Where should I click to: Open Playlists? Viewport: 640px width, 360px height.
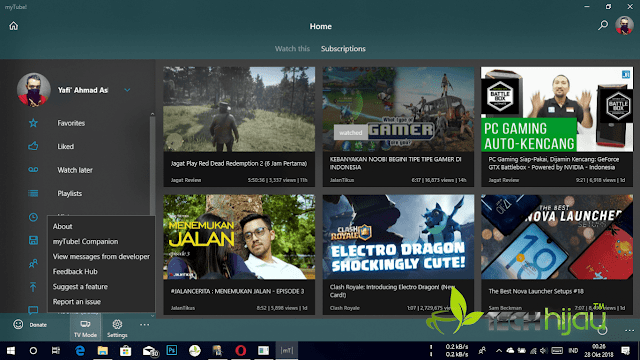click(x=69, y=193)
